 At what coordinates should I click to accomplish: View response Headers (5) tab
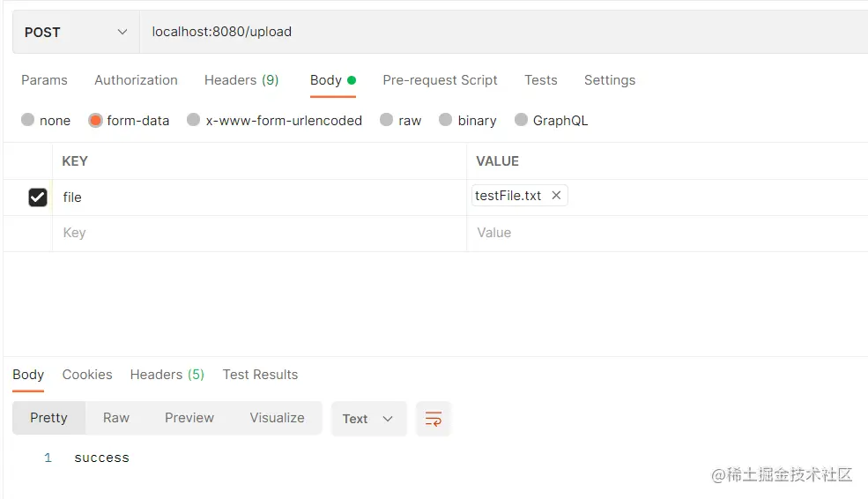pyautogui.click(x=167, y=375)
